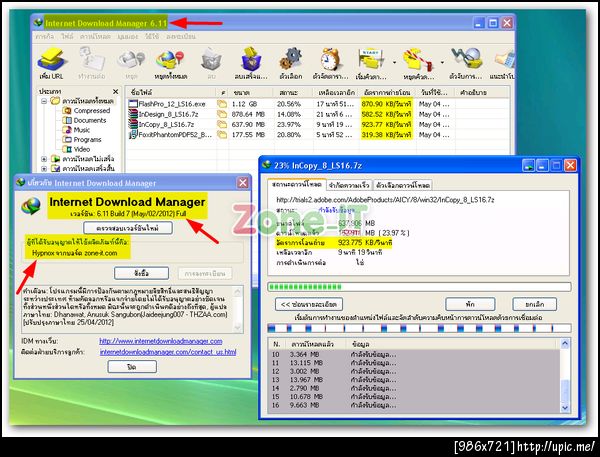Select the Music category
This screenshot has width=600, height=457.
pos(77,130)
